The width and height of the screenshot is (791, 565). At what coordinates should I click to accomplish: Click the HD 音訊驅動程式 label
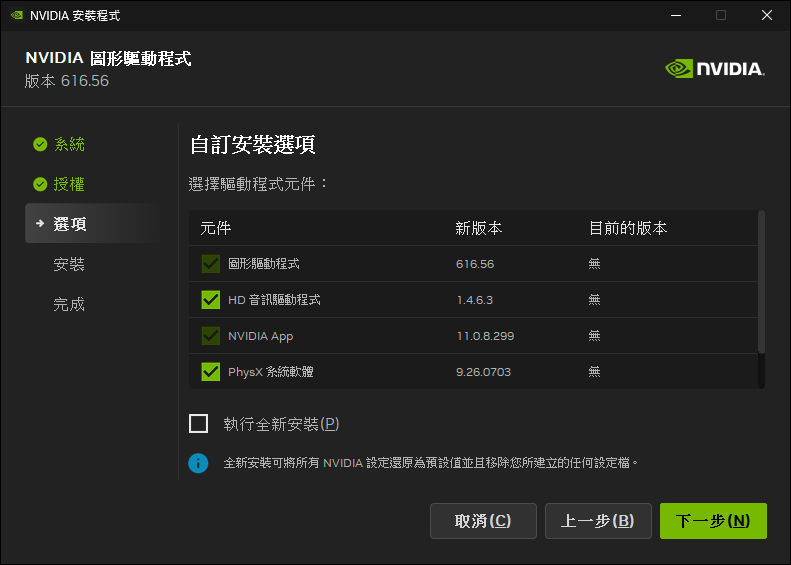pyautogui.click(x=274, y=300)
